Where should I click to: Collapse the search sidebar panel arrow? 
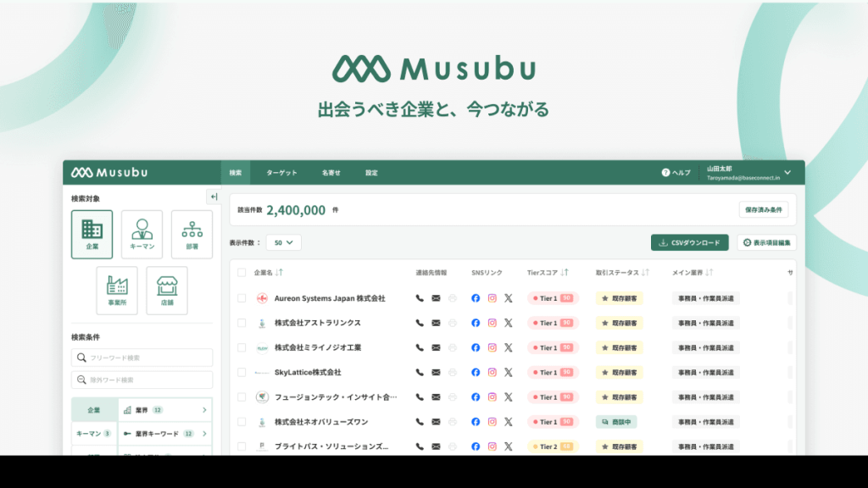pos(214,197)
